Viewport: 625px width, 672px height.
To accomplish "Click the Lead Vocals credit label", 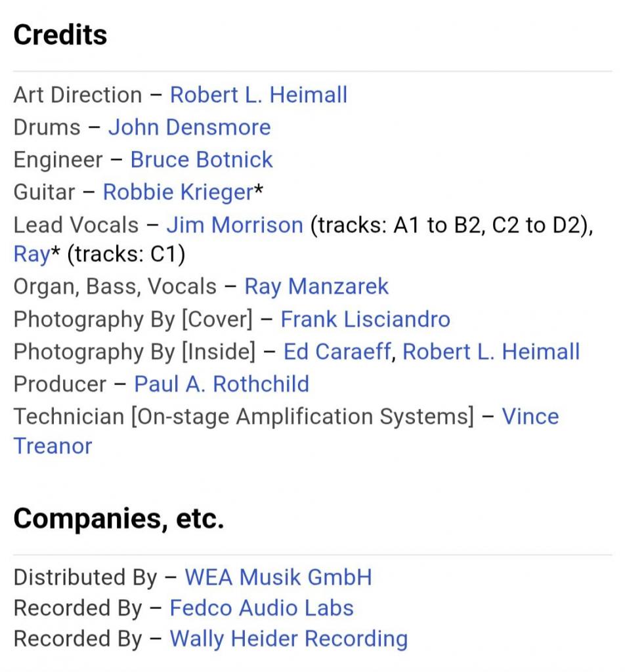I will (x=76, y=225).
